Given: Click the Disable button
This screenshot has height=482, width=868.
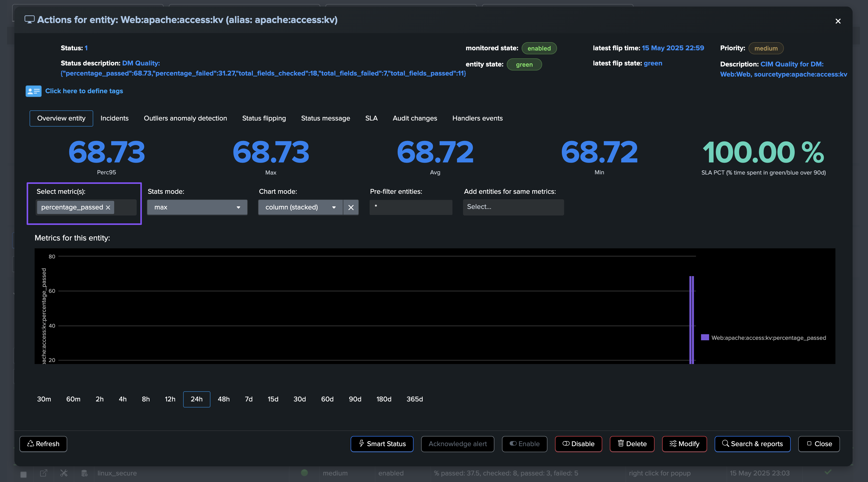Looking at the screenshot, I should (x=578, y=444).
